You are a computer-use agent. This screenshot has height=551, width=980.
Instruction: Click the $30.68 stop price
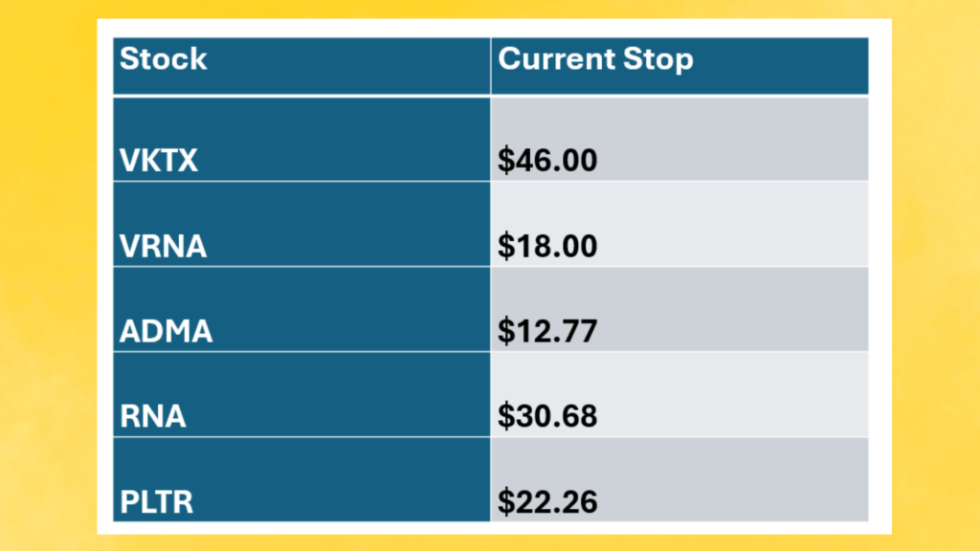pos(548,417)
